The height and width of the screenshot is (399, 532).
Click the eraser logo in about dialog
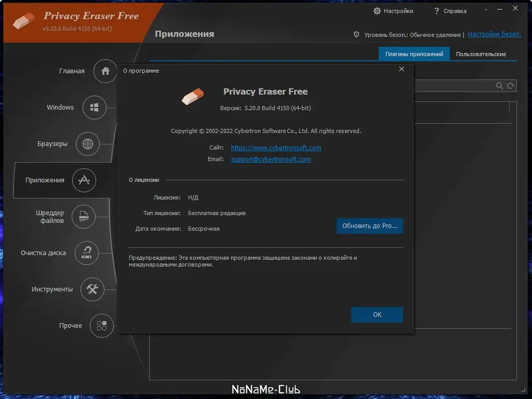point(193,96)
